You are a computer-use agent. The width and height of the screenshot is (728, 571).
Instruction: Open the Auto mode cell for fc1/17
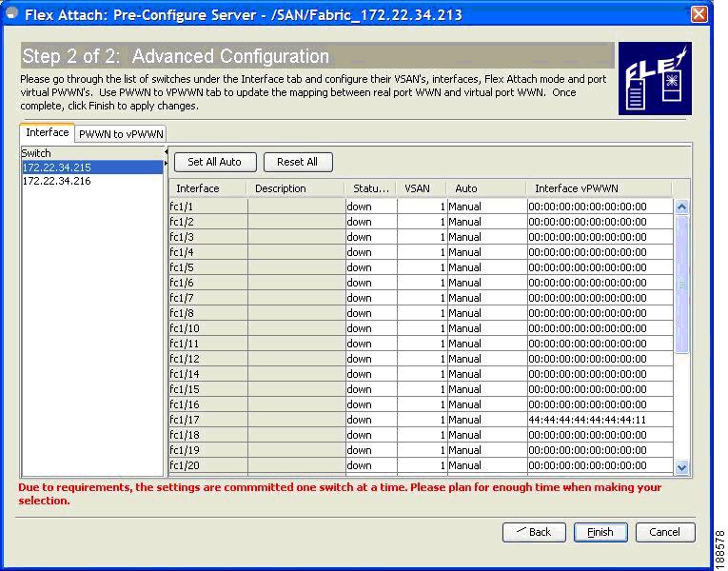click(x=487, y=420)
